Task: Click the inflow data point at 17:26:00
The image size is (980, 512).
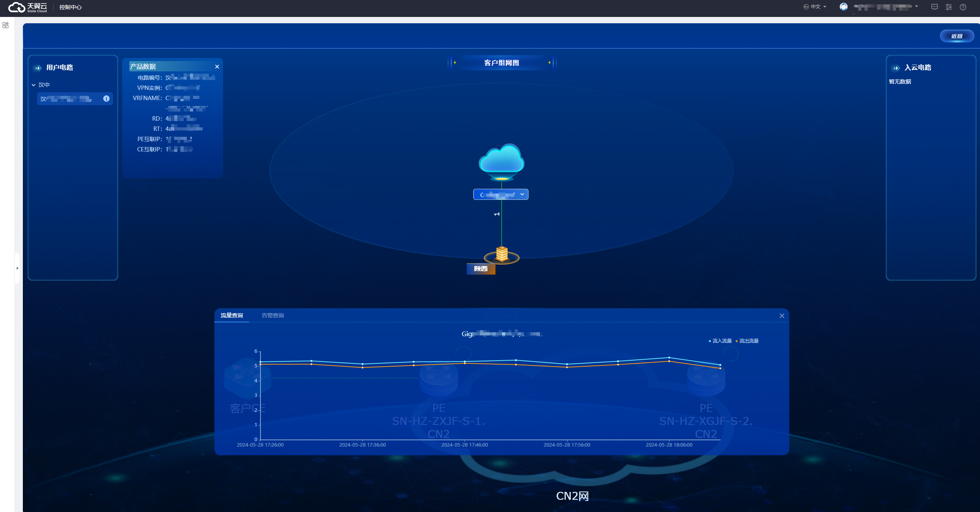Action: (260, 361)
